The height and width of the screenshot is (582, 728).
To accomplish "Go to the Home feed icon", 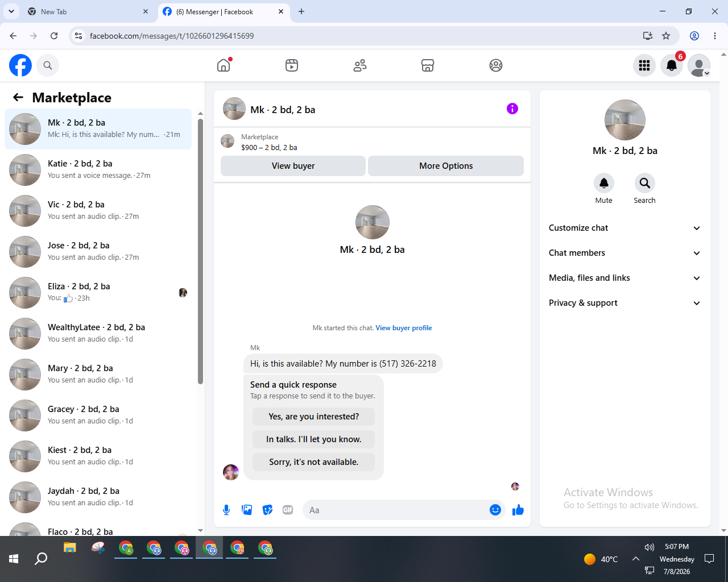I will (224, 65).
